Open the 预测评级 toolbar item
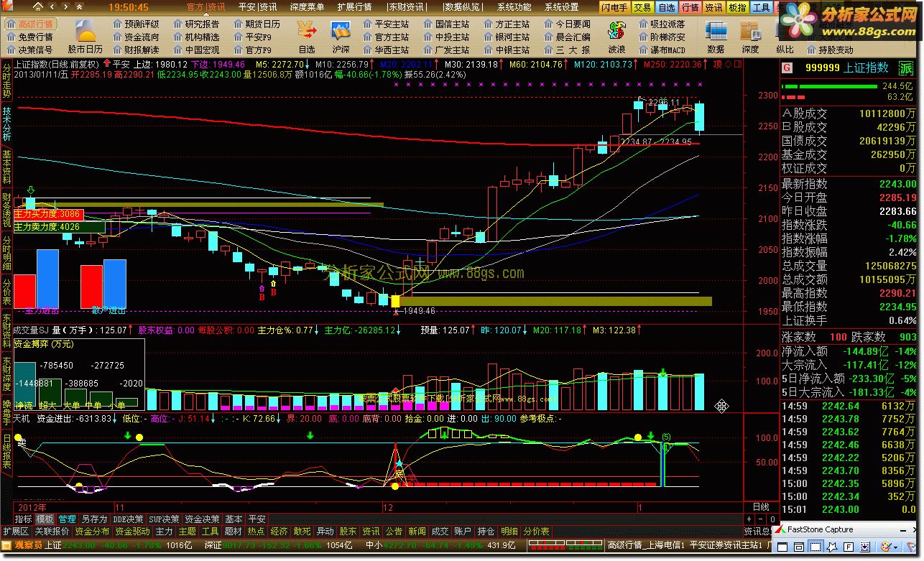The height and width of the screenshot is (561, 924). pos(136,24)
